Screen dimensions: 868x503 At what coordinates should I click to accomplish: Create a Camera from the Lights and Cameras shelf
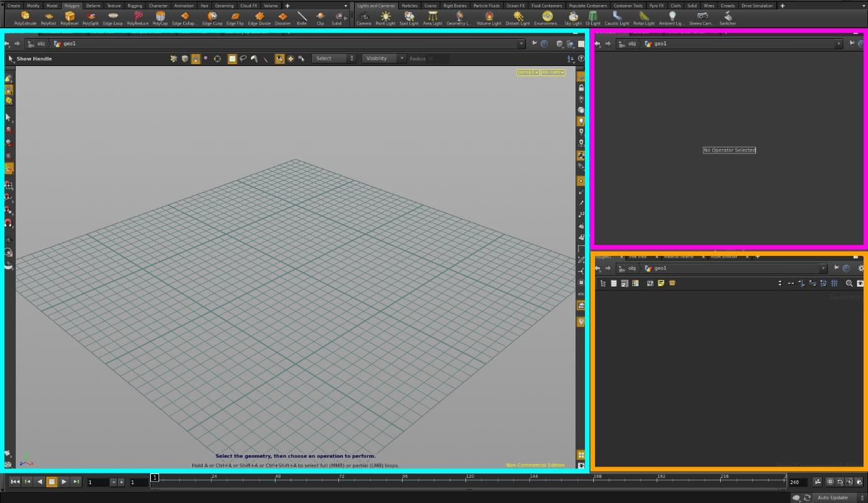pos(364,17)
